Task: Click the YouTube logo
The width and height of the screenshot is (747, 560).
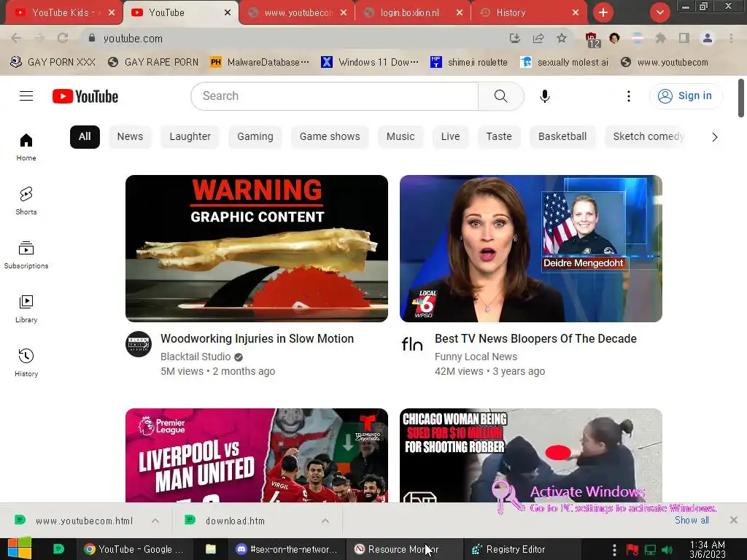Action: pos(85,96)
